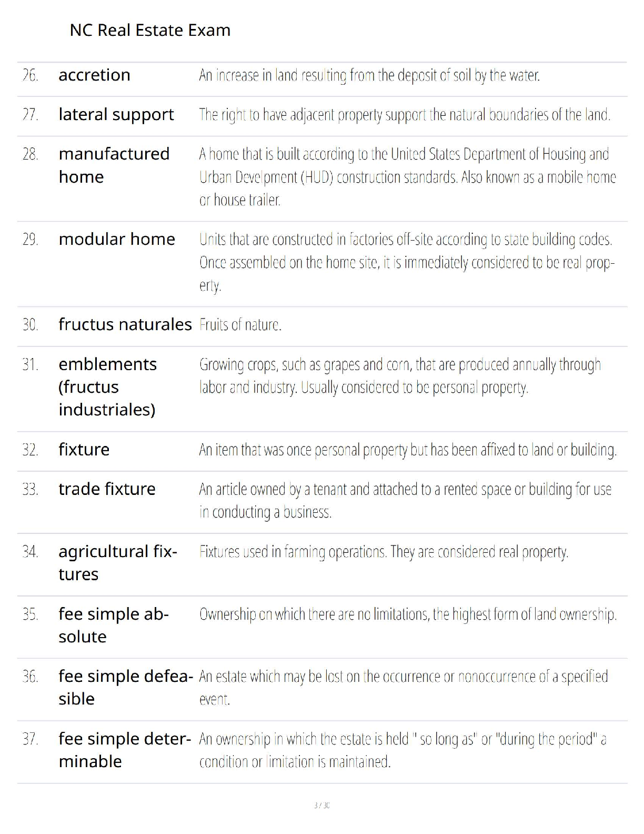Screen dimensions: 644x834
Task: Click the lateral support term
Action: pos(116,115)
